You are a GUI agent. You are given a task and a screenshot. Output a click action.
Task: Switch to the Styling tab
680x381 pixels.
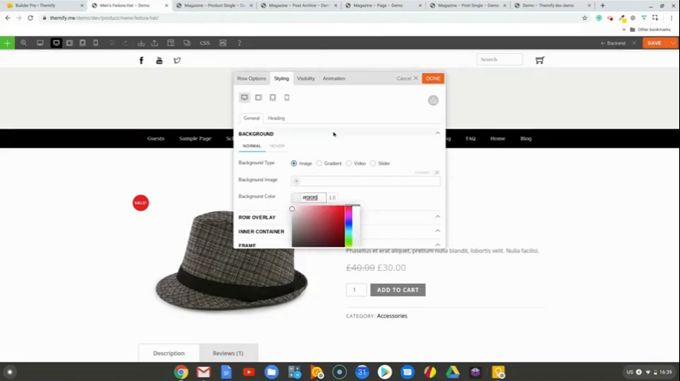[281, 78]
